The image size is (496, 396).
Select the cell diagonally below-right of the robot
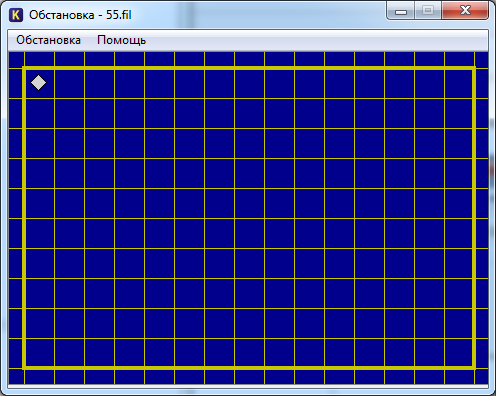pos(69,114)
